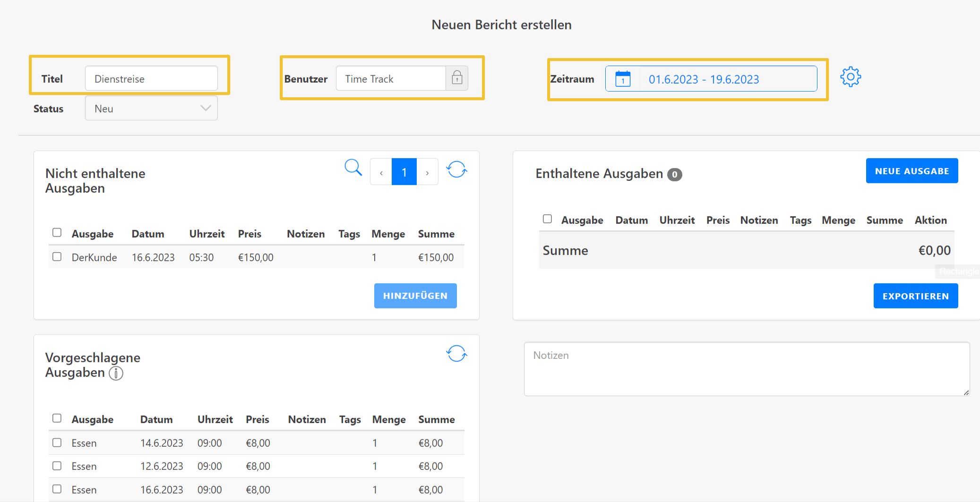
Task: Refresh the Vorgeschlagene Ausgaben list
Action: (x=456, y=353)
